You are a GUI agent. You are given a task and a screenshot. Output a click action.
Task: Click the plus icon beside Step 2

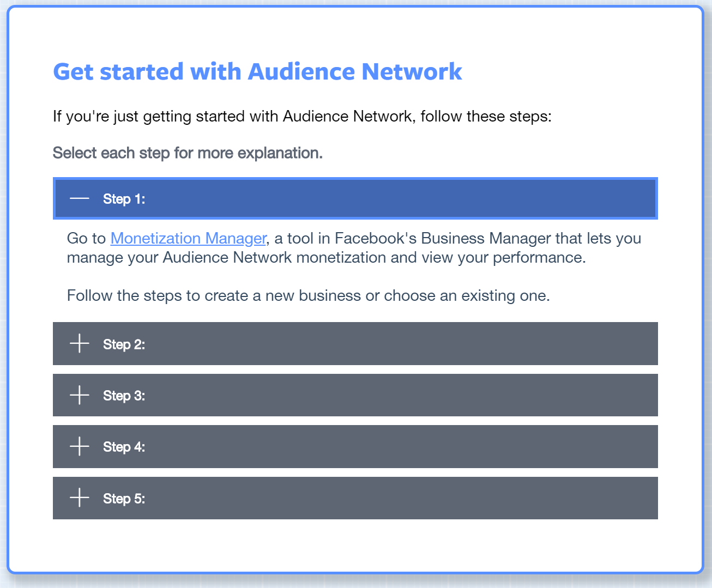click(80, 343)
